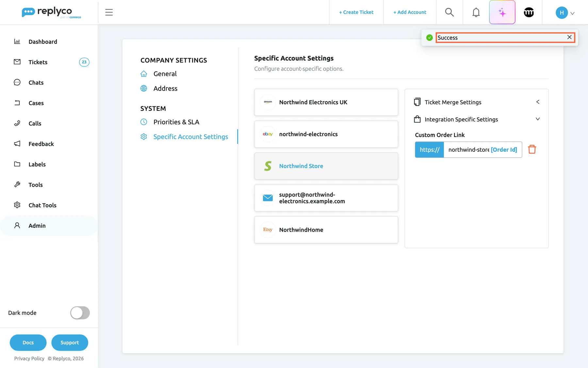Toggle Dark mode switch

80,313
